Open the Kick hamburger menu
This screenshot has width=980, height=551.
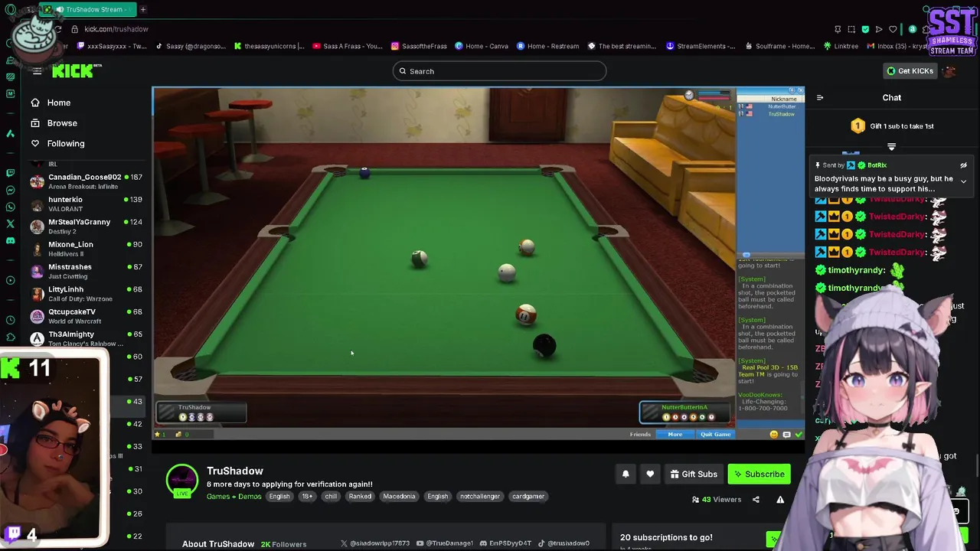[x=37, y=71]
